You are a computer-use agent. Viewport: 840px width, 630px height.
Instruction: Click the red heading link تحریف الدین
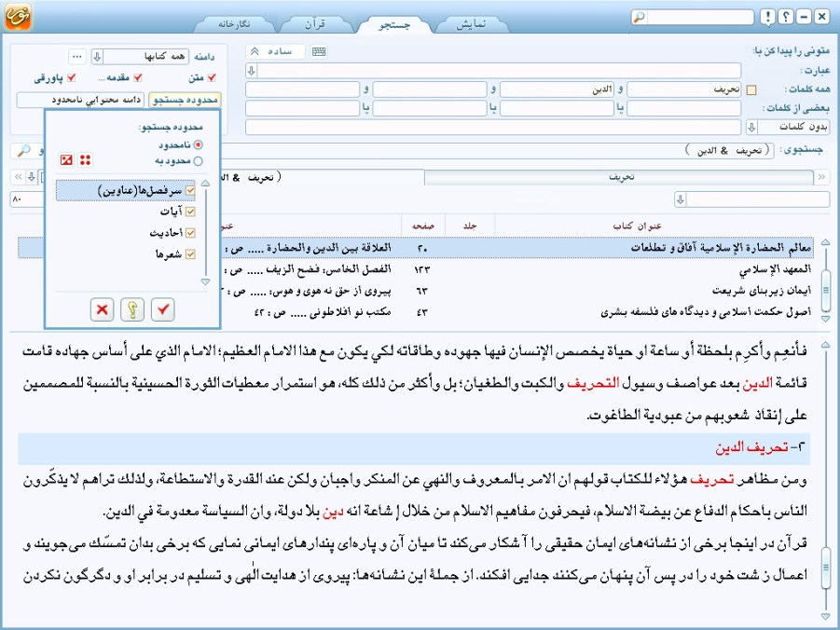click(751, 447)
